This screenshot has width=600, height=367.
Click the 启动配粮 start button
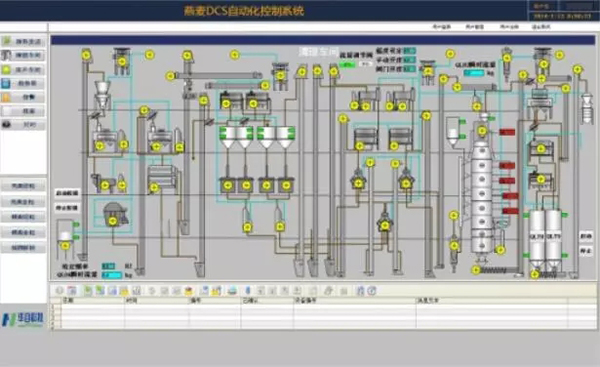point(67,193)
